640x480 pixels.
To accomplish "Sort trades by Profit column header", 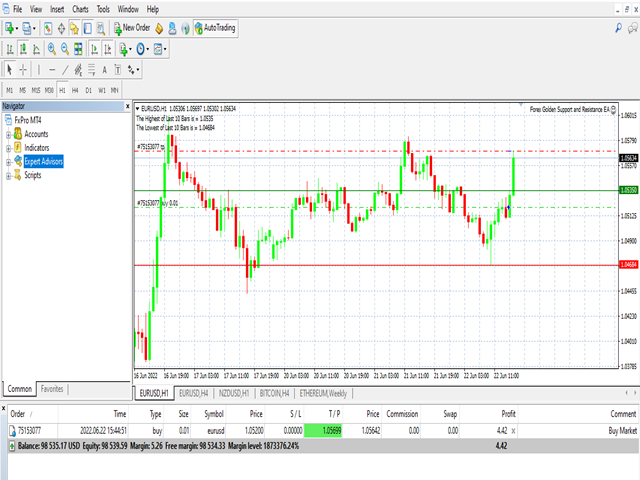I will 508,414.
